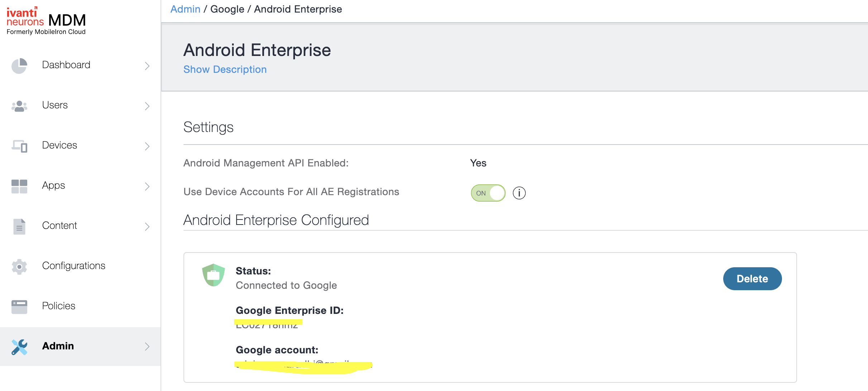Expand the Admin sidebar section
This screenshot has width=868, height=391.
147,347
